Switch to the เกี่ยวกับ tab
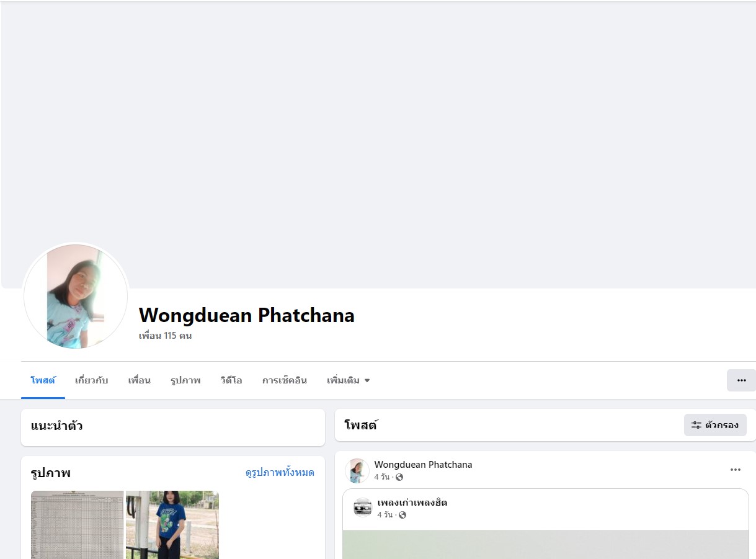The image size is (756, 559). [x=92, y=380]
